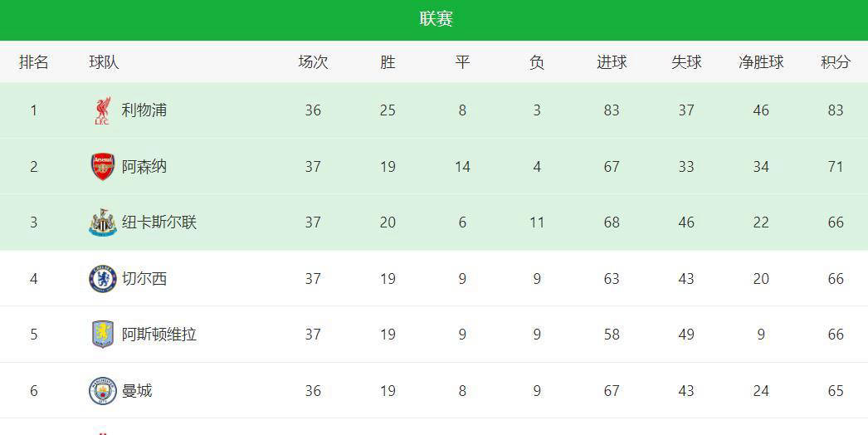The image size is (868, 435).
Task: Click the 场次 column header
Action: click(x=314, y=62)
